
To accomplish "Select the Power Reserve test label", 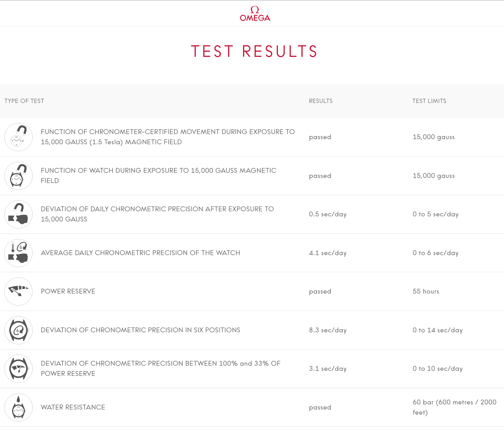I will click(x=68, y=291).
